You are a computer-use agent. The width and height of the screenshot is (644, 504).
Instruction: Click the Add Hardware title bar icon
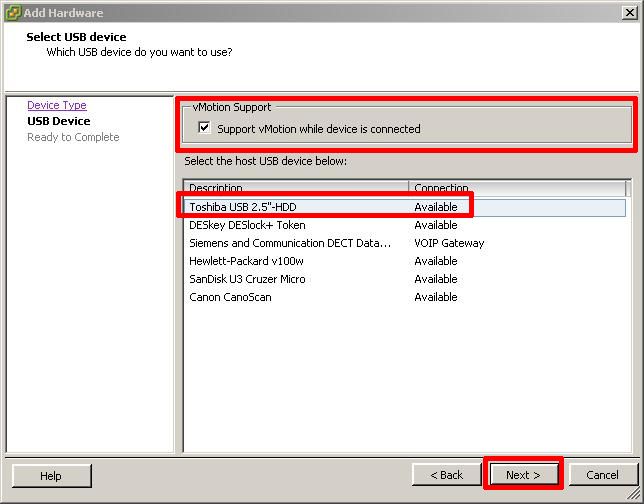[13, 13]
